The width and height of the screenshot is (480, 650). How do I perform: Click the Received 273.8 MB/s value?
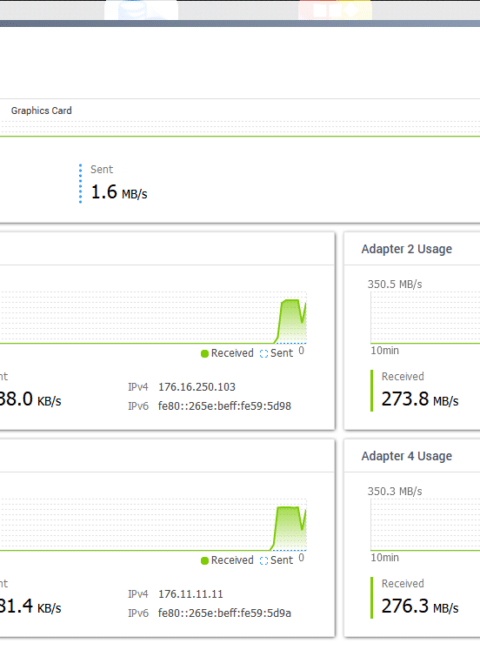pyautogui.click(x=420, y=399)
